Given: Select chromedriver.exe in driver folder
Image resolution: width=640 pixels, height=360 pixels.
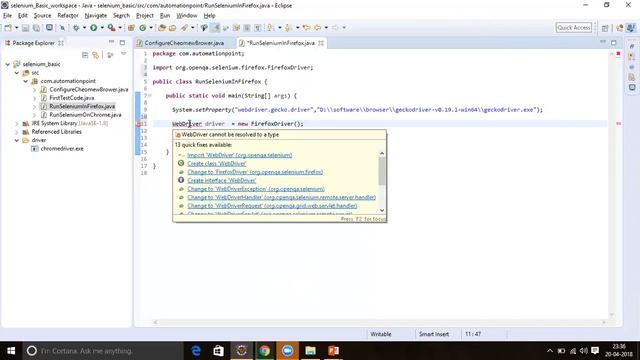Looking at the screenshot, I should click(62, 149).
